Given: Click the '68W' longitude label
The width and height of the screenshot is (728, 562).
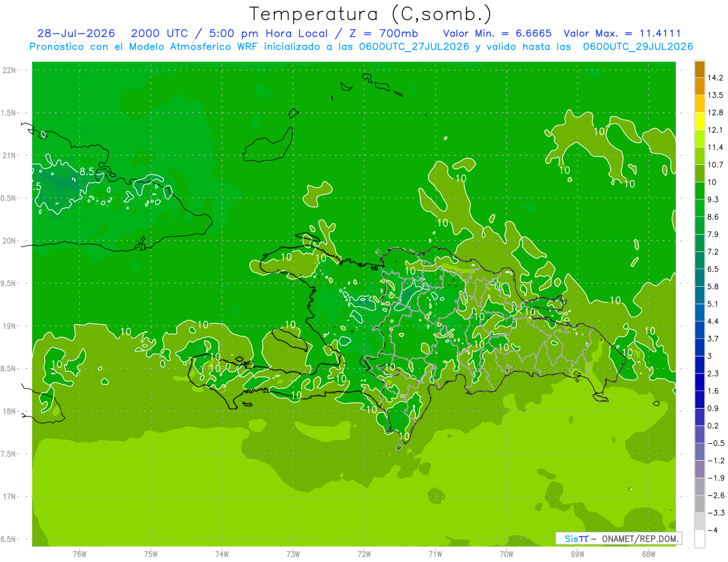Looking at the screenshot, I should pyautogui.click(x=649, y=554).
